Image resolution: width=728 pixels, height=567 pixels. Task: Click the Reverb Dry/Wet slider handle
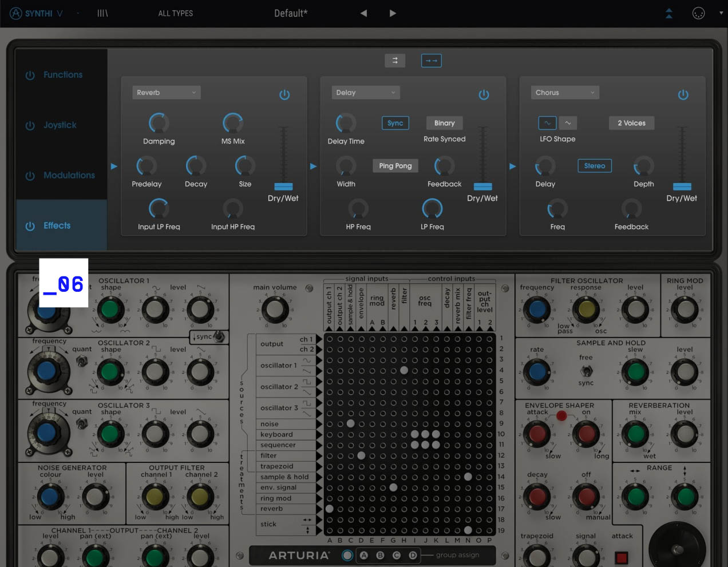coord(282,186)
